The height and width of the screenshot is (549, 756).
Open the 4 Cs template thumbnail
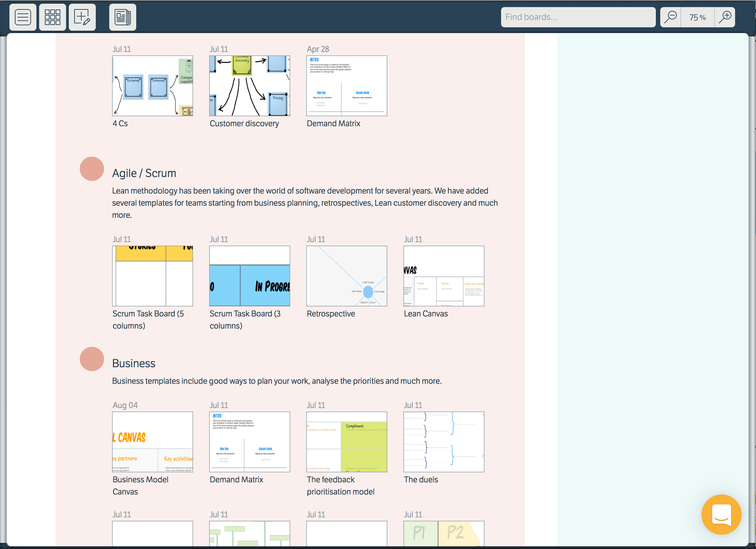point(152,86)
